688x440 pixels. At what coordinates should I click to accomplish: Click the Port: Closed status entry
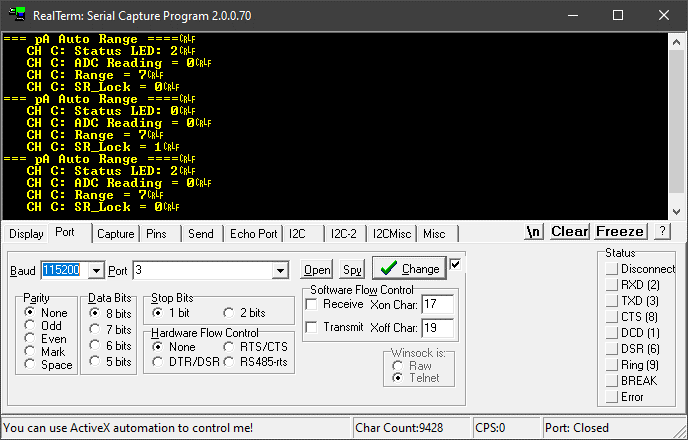point(609,428)
